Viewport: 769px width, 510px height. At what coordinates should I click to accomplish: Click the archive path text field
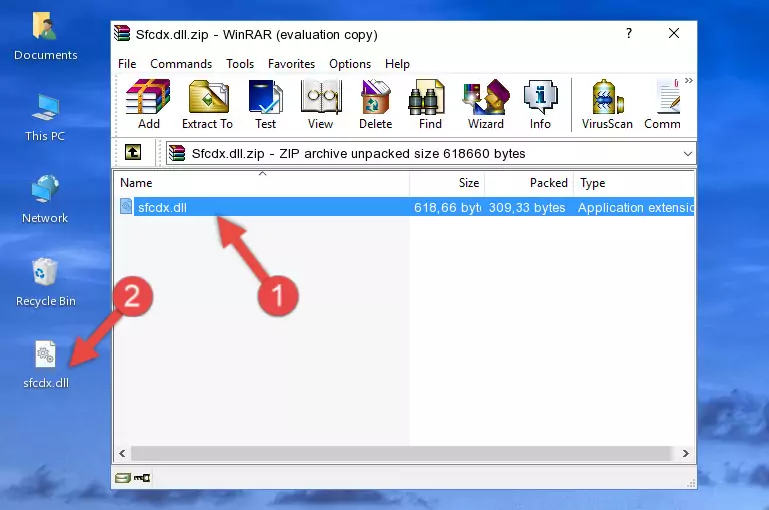(424, 153)
